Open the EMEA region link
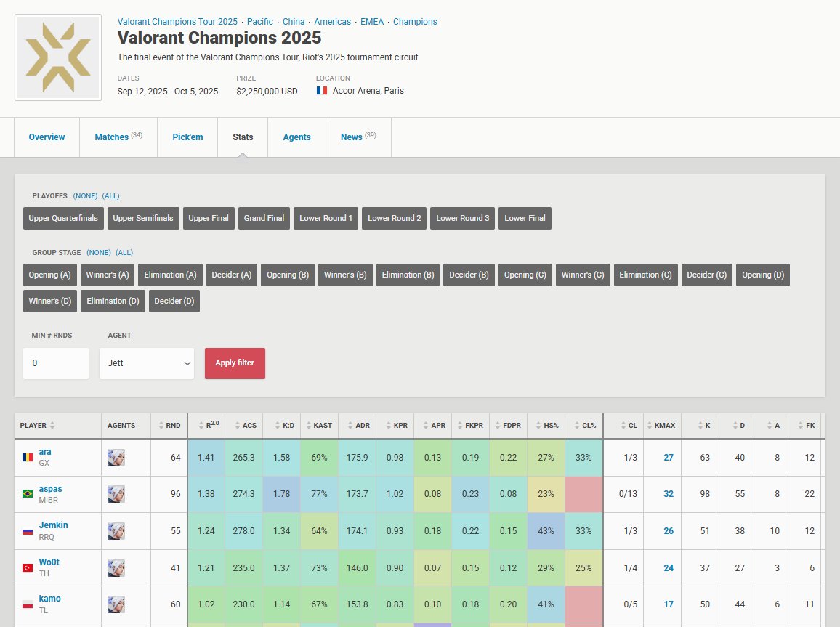 pos(372,21)
